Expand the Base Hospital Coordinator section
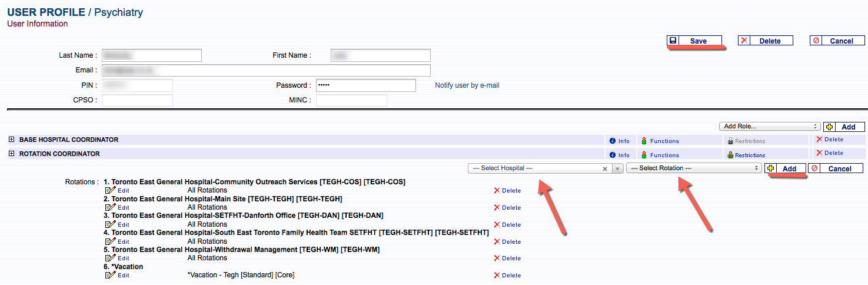The width and height of the screenshot is (868, 285). tap(12, 140)
